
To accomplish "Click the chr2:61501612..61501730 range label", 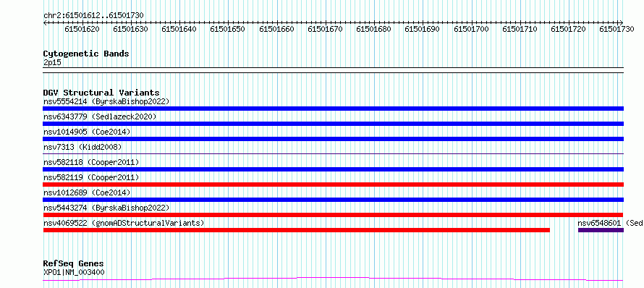I will tap(93, 15).
